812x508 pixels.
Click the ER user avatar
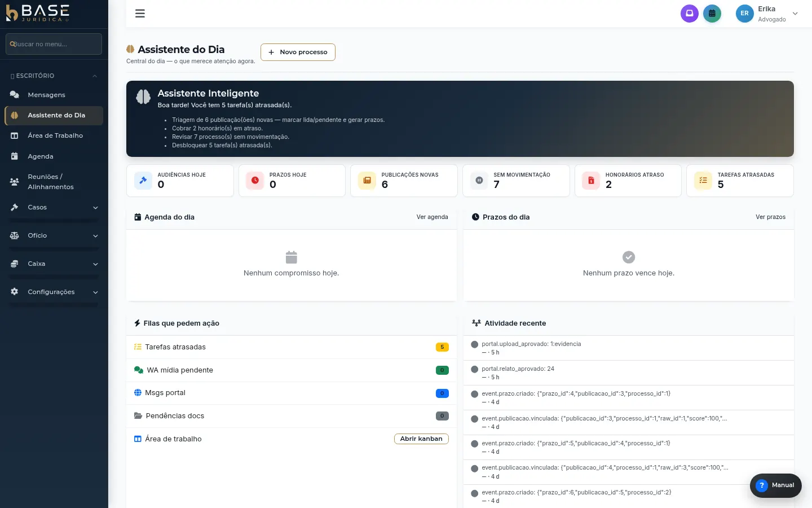pyautogui.click(x=744, y=14)
